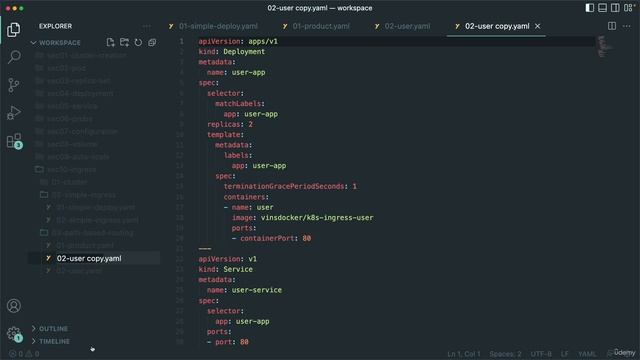Screen dimensions: 640x360
Task: Open the Manage gear icon
Action: (14, 334)
